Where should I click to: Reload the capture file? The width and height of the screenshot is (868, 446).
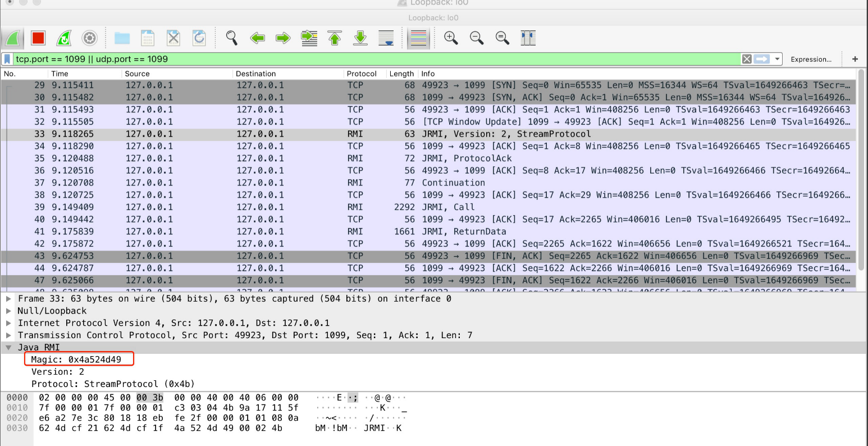[x=199, y=38]
